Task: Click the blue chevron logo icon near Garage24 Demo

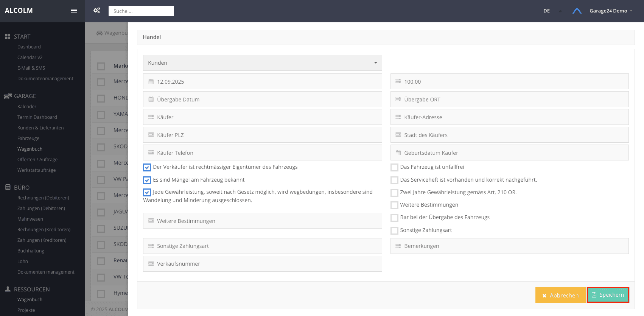Action: tap(577, 11)
